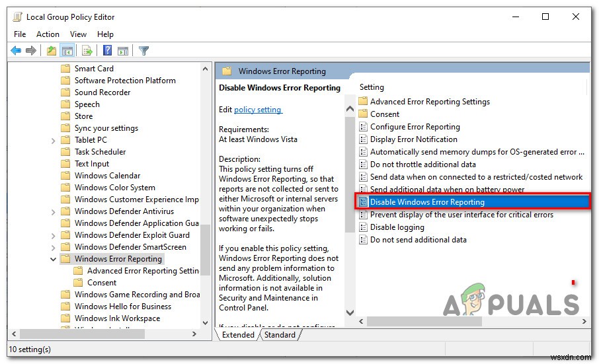Click the Consent folder icon in tree
This screenshot has width=599, height=364.
[x=78, y=283]
